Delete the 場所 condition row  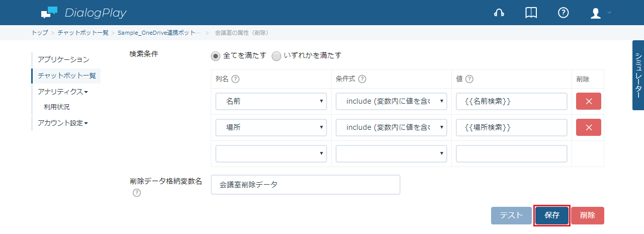(589, 127)
